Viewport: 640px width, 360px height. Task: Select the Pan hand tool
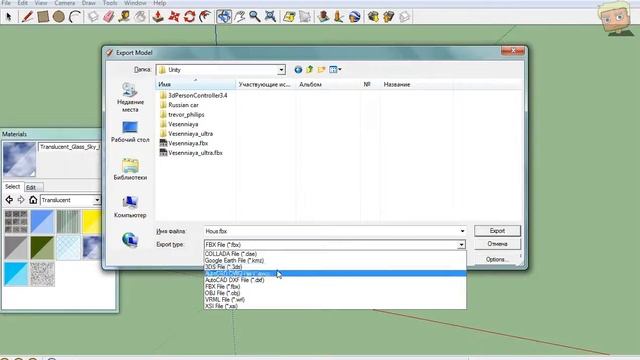pos(240,17)
